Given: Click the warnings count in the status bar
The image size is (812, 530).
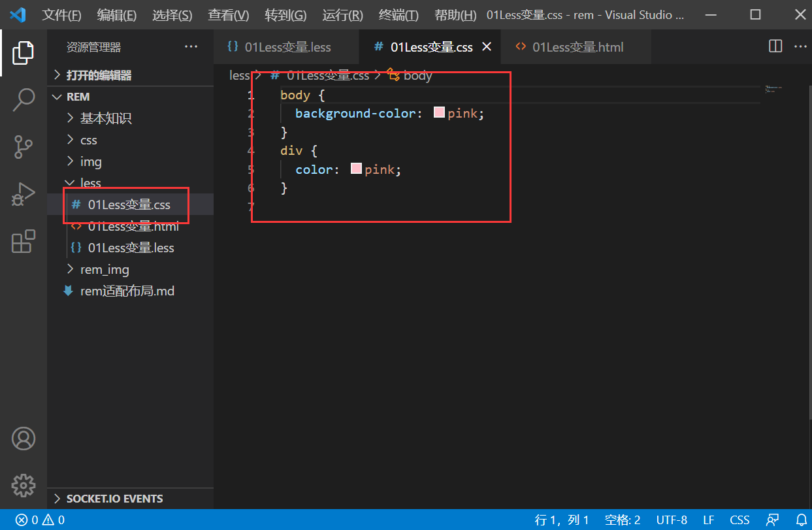Looking at the screenshot, I should 54,520.
